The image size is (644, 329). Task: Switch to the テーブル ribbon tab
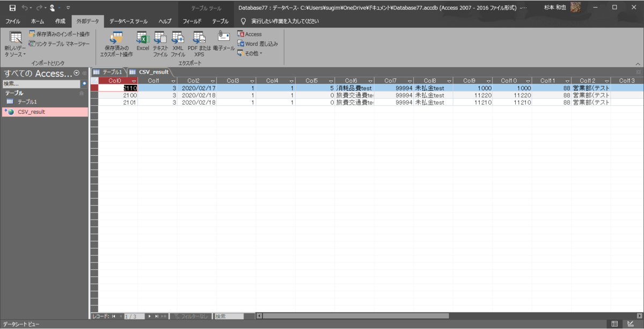pos(220,21)
